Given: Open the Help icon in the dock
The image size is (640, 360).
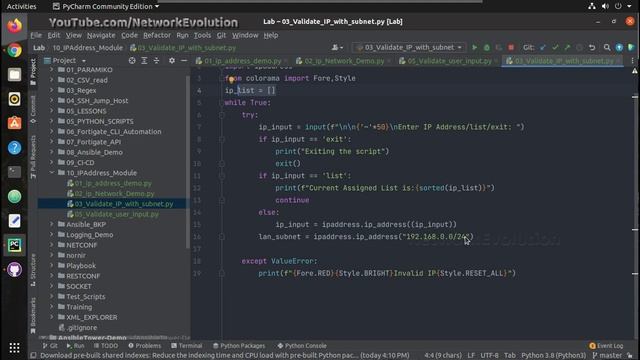Looking at the screenshot, I should pos(14,147).
